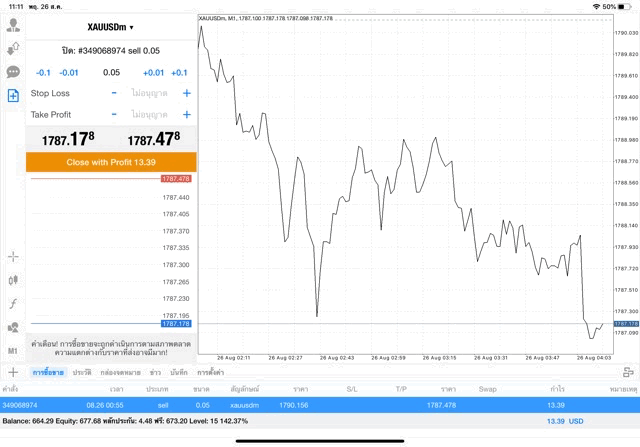The height and width of the screenshot is (447, 640).
Task: Click the 13.39 USD total profit
Action: pos(565,421)
